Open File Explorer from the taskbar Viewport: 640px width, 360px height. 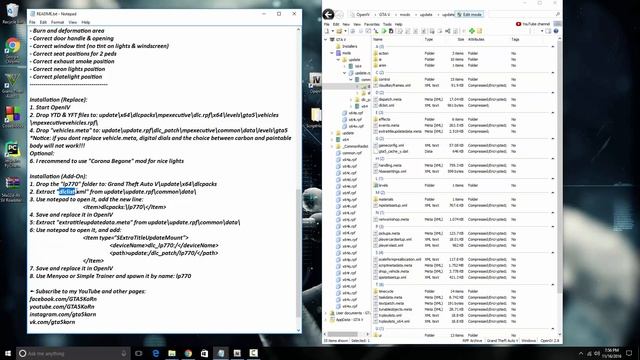pos(172,353)
